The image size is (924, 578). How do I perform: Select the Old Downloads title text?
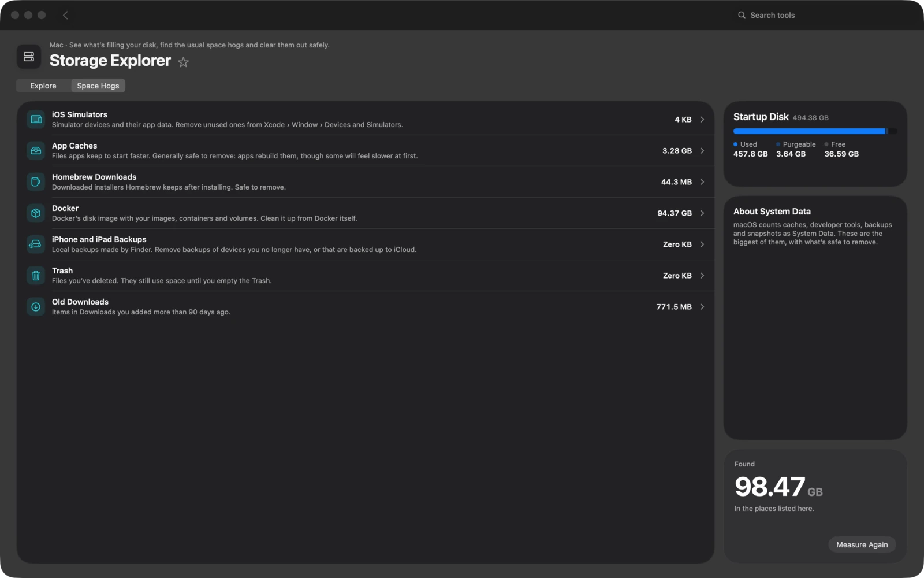(x=80, y=302)
